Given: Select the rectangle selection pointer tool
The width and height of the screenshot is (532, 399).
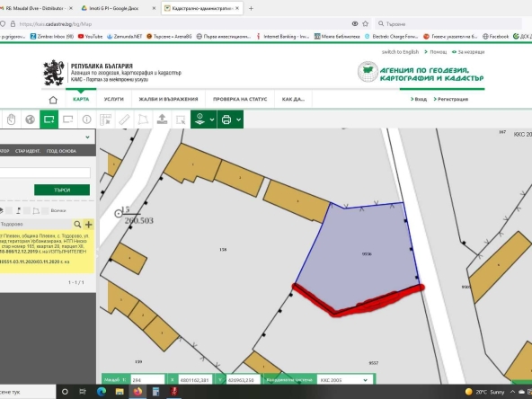Looking at the screenshot, I should click(181, 120).
